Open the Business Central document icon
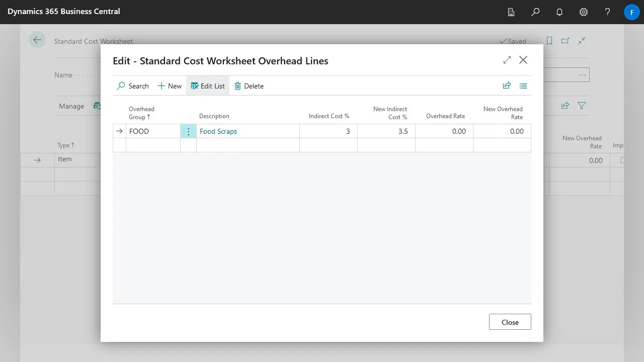Viewport: 644px width, 362px height. 511,12
